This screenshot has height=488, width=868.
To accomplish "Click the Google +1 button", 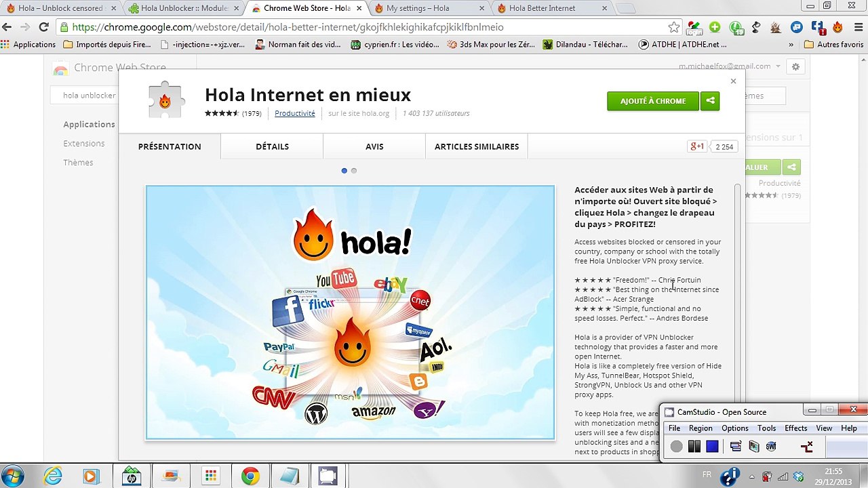I will tap(697, 146).
